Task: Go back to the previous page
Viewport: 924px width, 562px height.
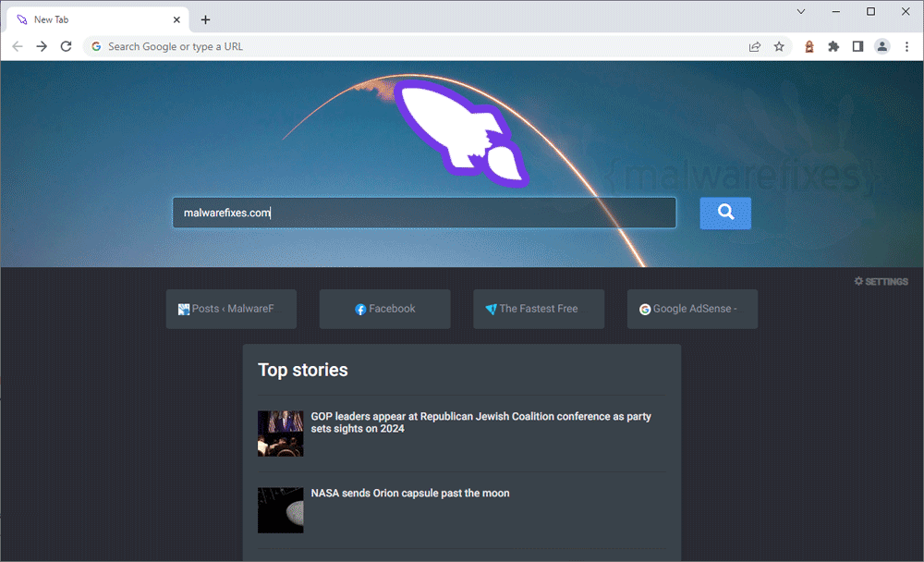Action: point(18,46)
